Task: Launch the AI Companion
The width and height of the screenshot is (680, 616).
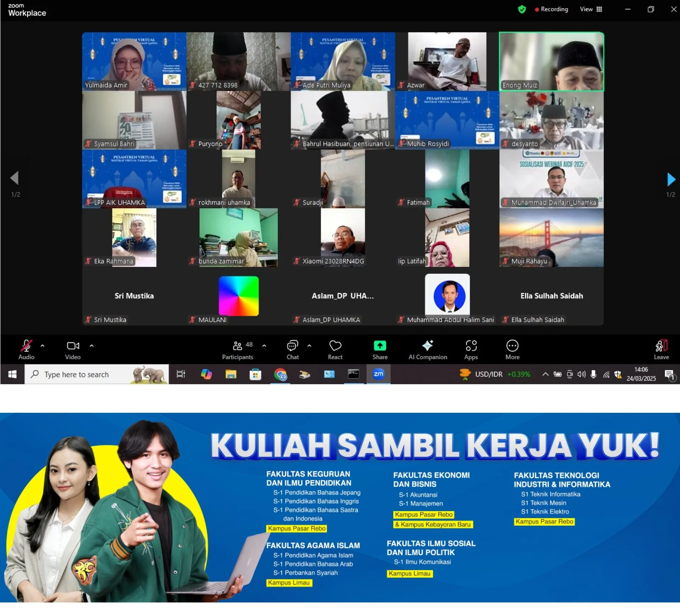Action: pyautogui.click(x=428, y=349)
